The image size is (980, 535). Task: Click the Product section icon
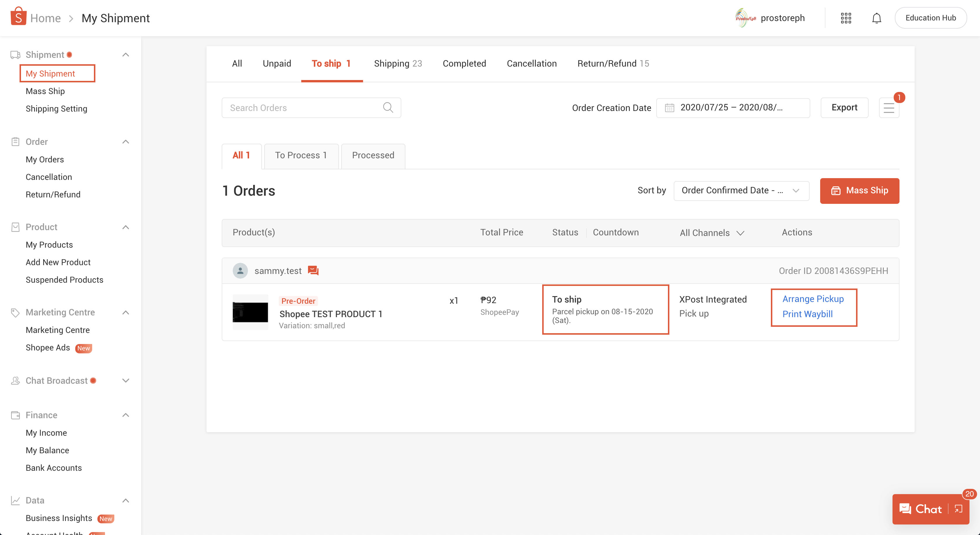coord(15,227)
